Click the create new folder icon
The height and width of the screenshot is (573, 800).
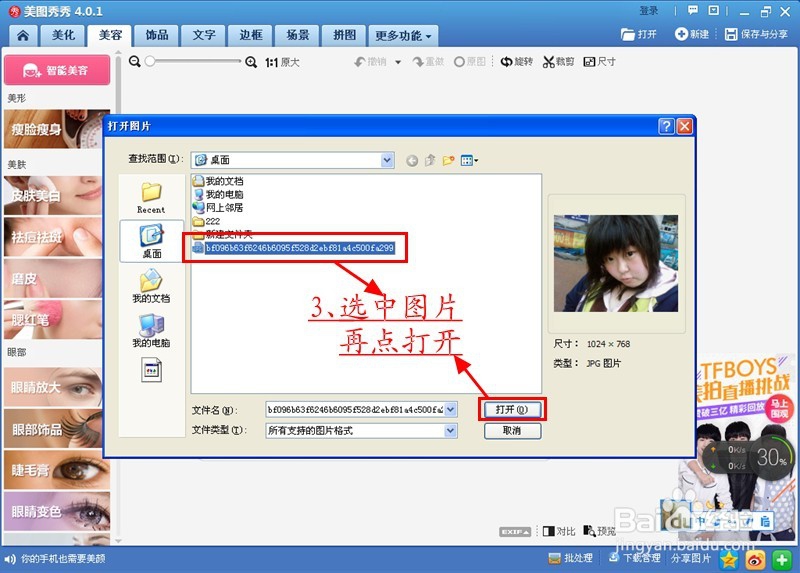[x=448, y=160]
